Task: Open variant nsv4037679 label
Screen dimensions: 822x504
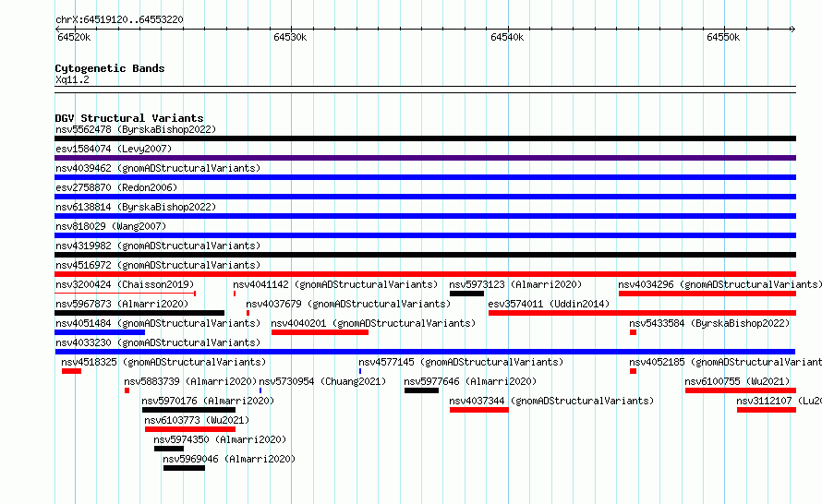Action: click(348, 304)
